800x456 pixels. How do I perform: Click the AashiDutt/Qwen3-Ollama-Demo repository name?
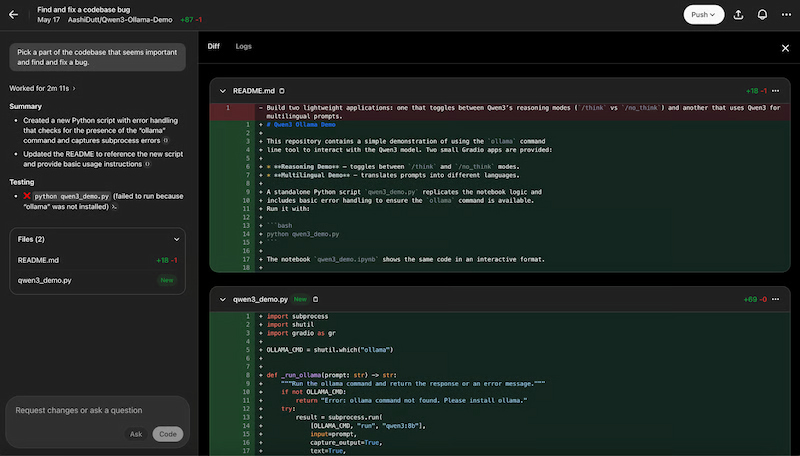tap(120, 20)
